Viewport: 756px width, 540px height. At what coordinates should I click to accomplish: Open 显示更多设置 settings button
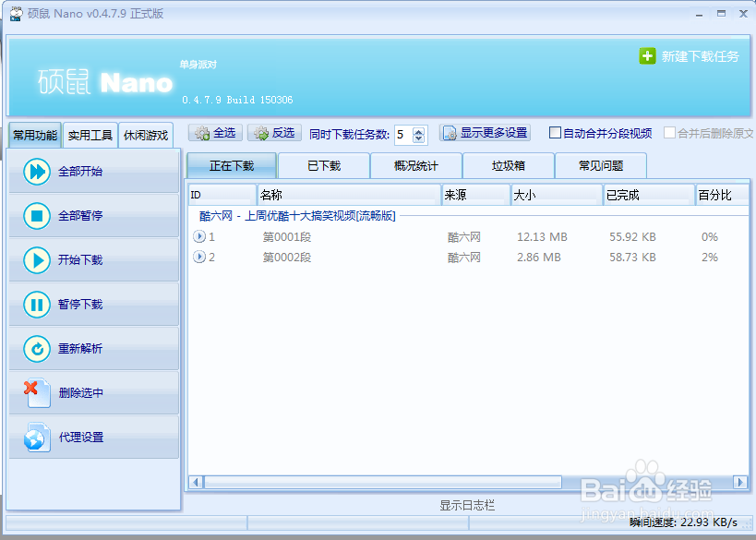[x=485, y=133]
